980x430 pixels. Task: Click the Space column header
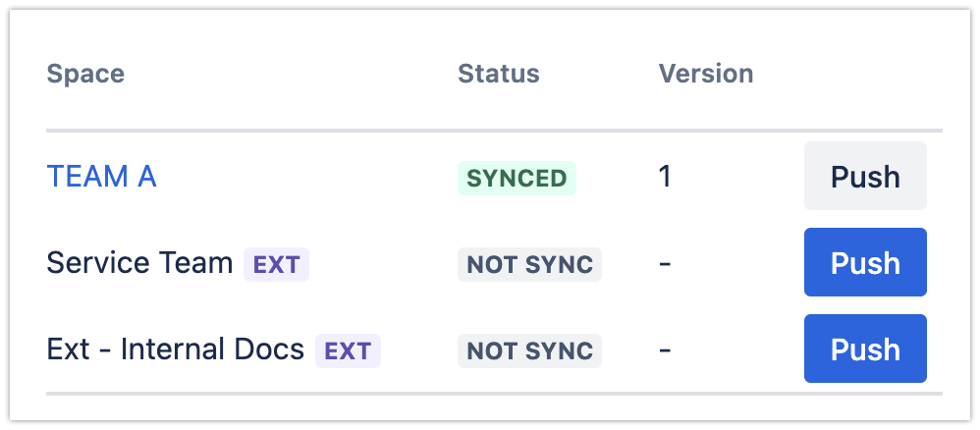(x=85, y=74)
